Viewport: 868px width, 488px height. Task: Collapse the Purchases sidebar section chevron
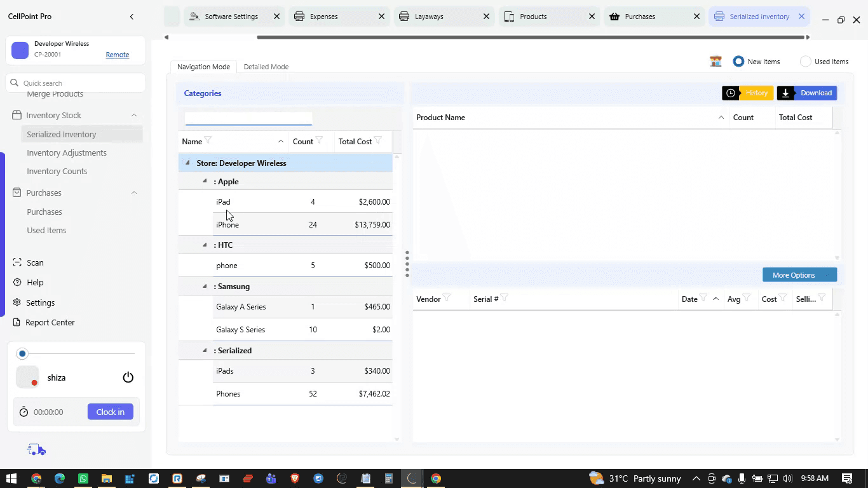[134, 193]
